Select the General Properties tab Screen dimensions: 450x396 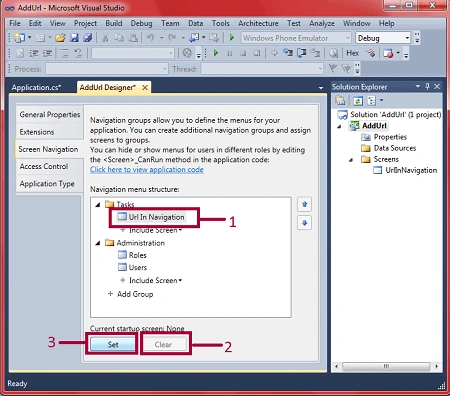[50, 114]
